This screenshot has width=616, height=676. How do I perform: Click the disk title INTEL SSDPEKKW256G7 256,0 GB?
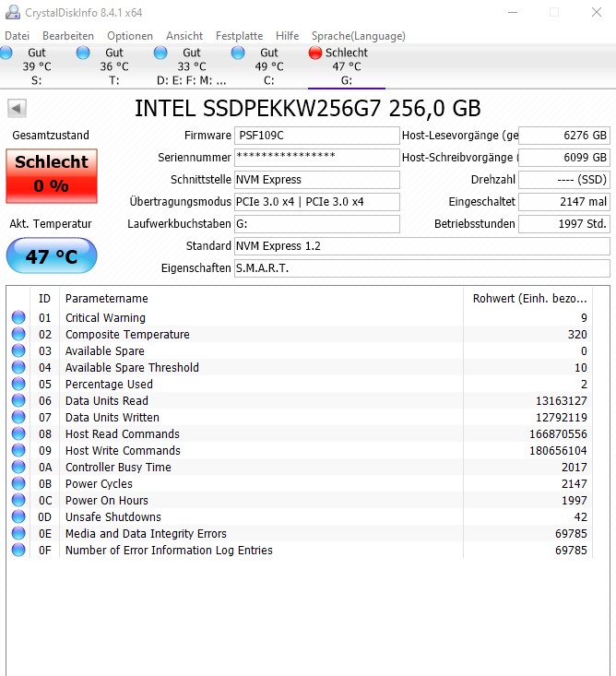[308, 108]
